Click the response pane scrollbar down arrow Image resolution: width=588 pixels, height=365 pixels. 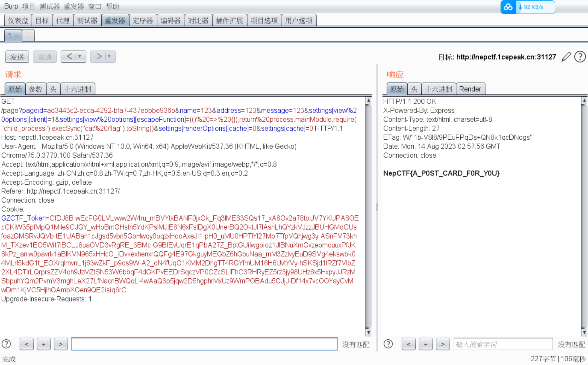(584, 332)
